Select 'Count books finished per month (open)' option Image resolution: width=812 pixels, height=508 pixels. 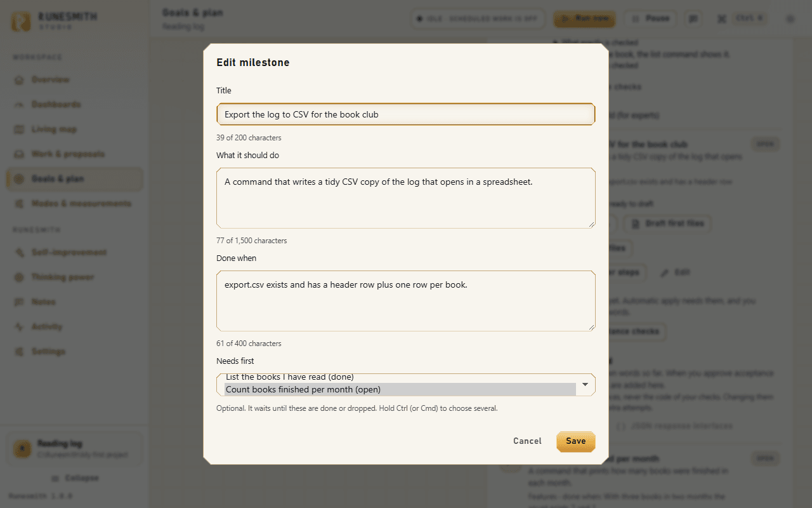(400, 389)
